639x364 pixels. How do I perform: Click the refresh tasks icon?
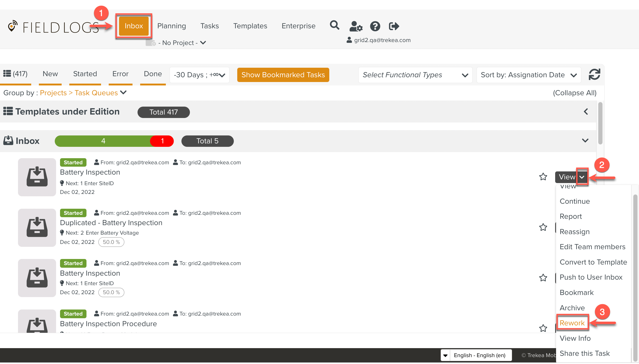coord(594,75)
